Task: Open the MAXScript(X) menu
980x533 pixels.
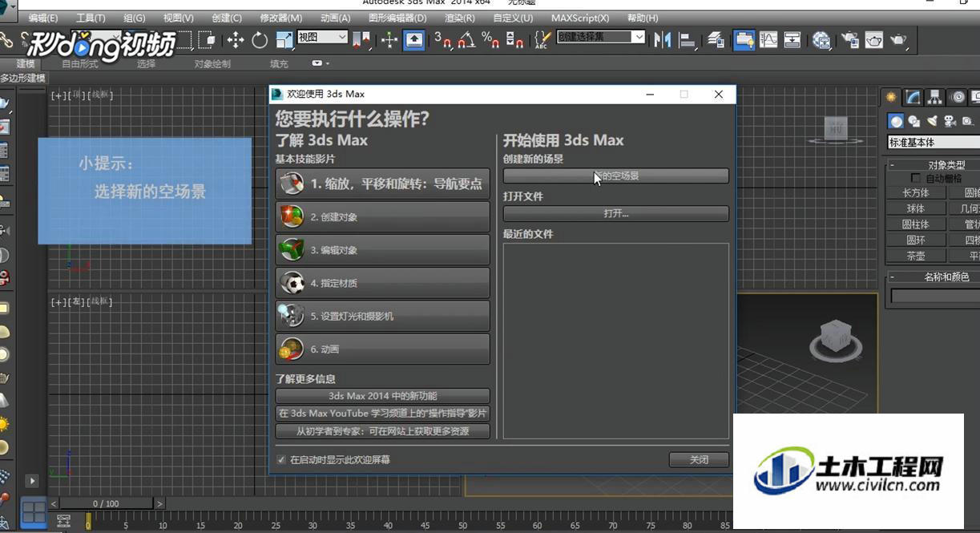Action: coord(580,18)
